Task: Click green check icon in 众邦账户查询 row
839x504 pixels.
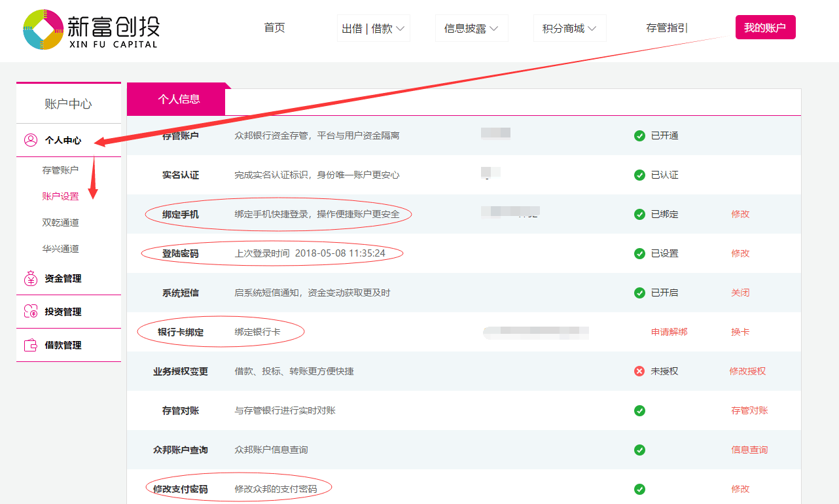Action: (x=639, y=450)
